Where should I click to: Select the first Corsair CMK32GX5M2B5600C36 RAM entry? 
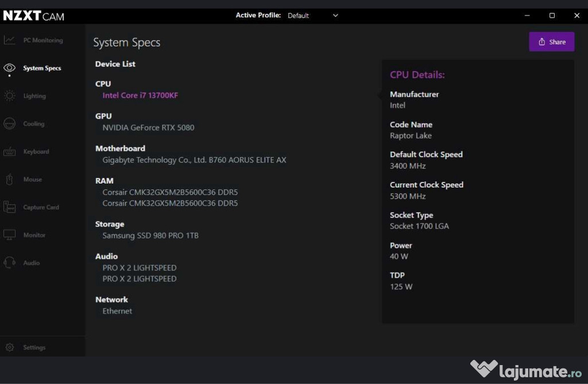point(170,192)
